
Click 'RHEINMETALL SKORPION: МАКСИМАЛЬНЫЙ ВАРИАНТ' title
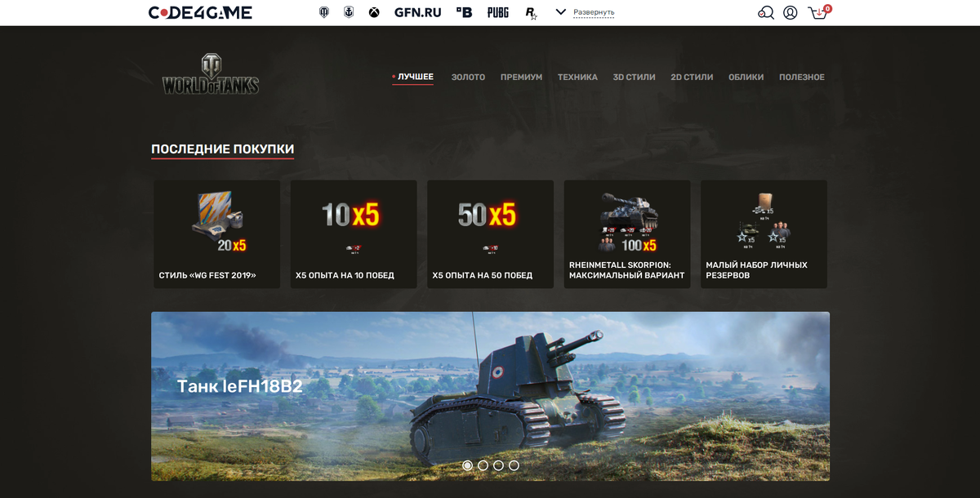(626, 270)
